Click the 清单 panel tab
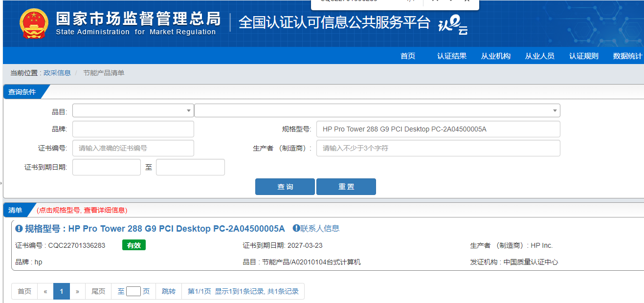Screen dimensions: 644x303 [x=16, y=210]
